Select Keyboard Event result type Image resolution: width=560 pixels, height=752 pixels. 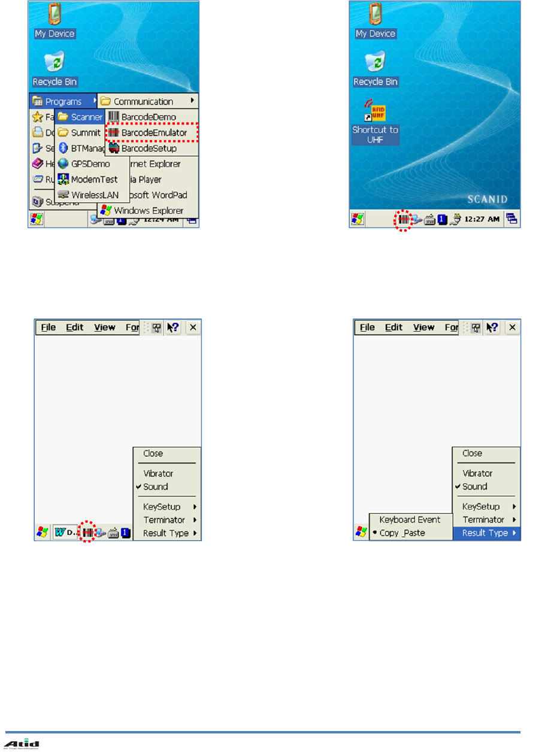coord(410,520)
